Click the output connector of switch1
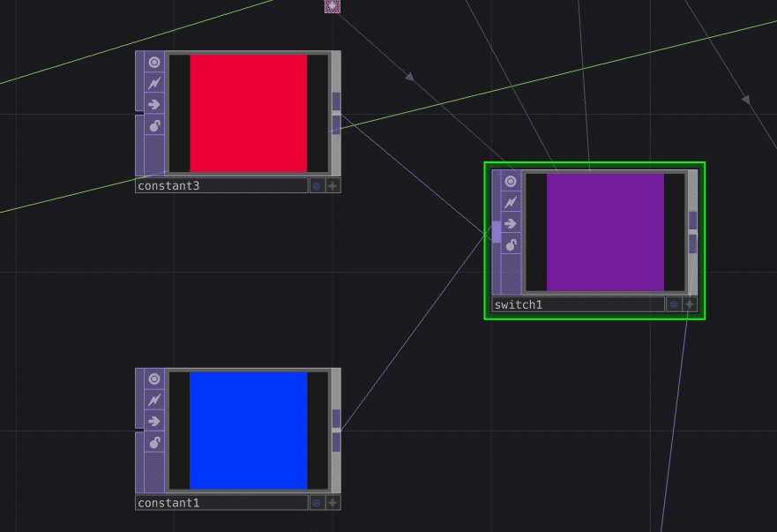The image size is (777, 532). tap(692, 232)
